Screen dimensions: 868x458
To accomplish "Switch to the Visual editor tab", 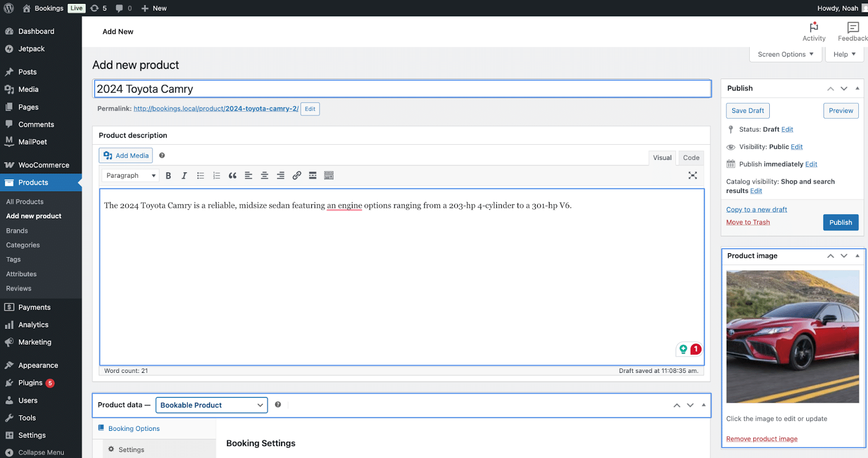I will click(662, 158).
